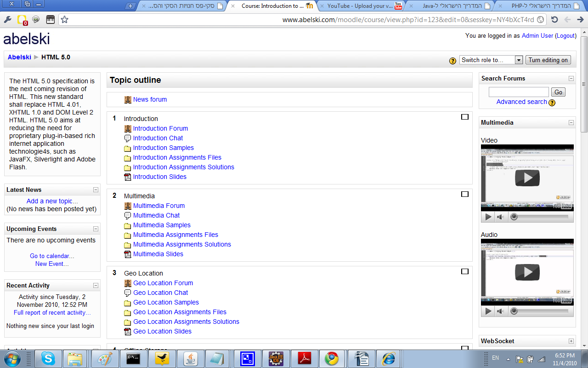
Task: Play the Video YouTube thumbnail
Action: click(x=527, y=178)
